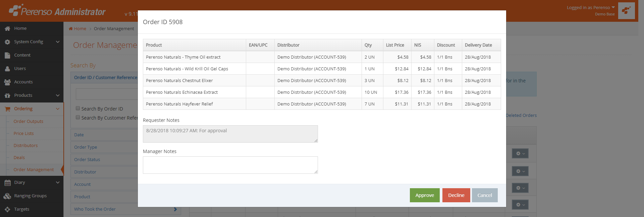644x217 pixels.
Task: Toggle Search By Order ID checkbox
Action: pos(78,108)
